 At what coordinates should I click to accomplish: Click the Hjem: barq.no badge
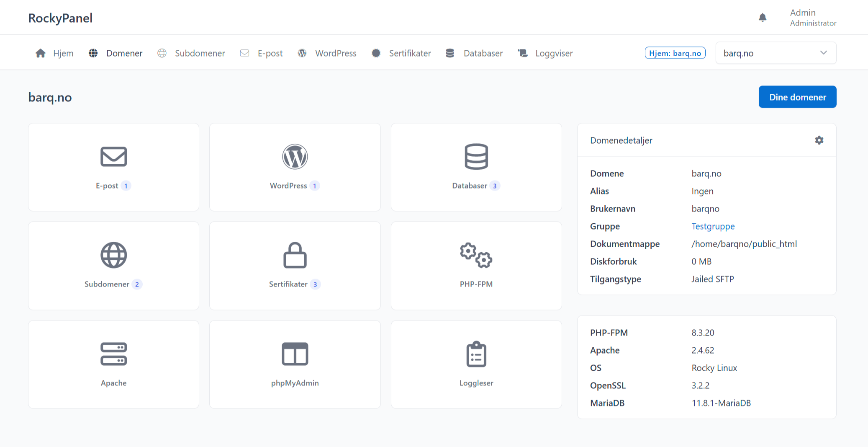(675, 53)
